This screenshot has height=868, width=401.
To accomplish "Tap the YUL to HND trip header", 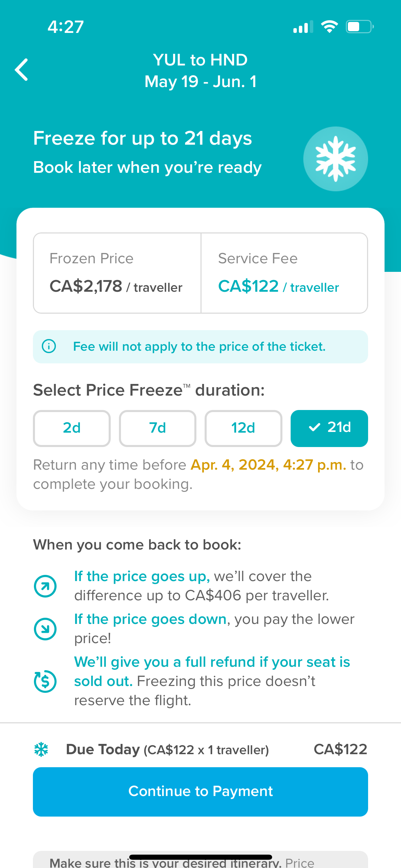I will pos(200,60).
